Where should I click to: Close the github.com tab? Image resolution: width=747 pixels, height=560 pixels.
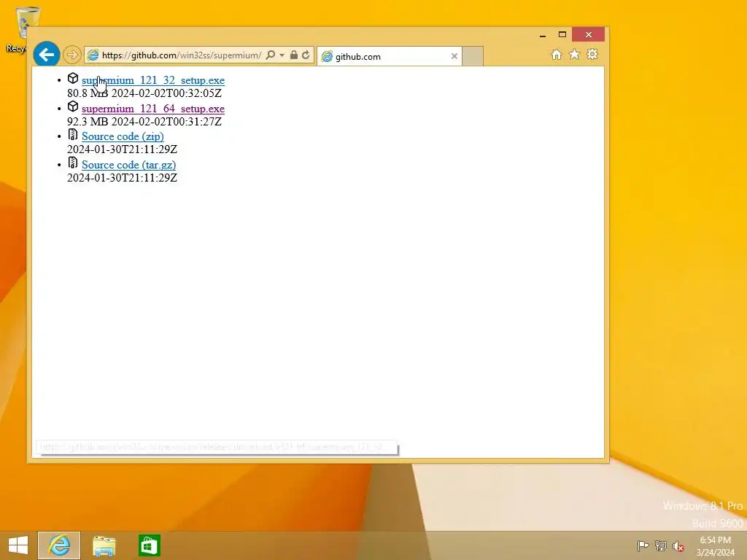click(x=454, y=56)
